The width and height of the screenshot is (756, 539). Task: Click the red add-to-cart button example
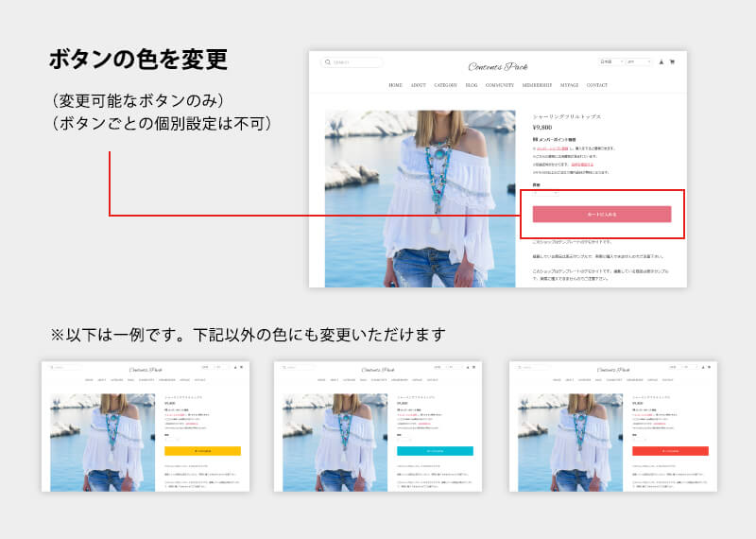tap(670, 451)
